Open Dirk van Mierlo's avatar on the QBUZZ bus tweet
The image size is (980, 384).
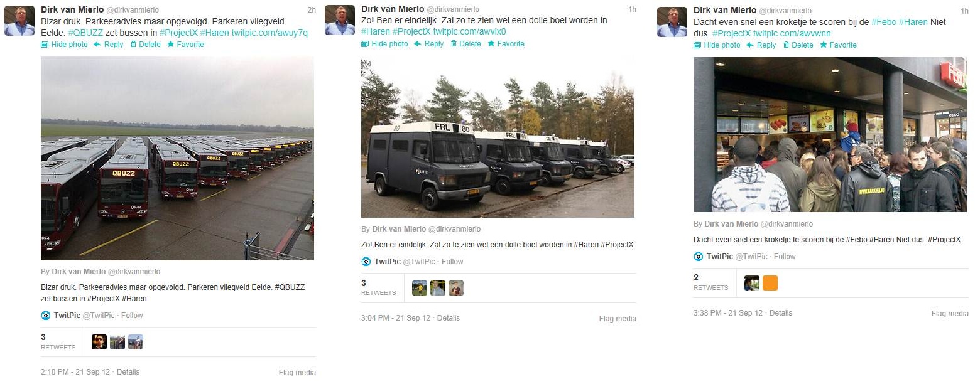coord(19,21)
